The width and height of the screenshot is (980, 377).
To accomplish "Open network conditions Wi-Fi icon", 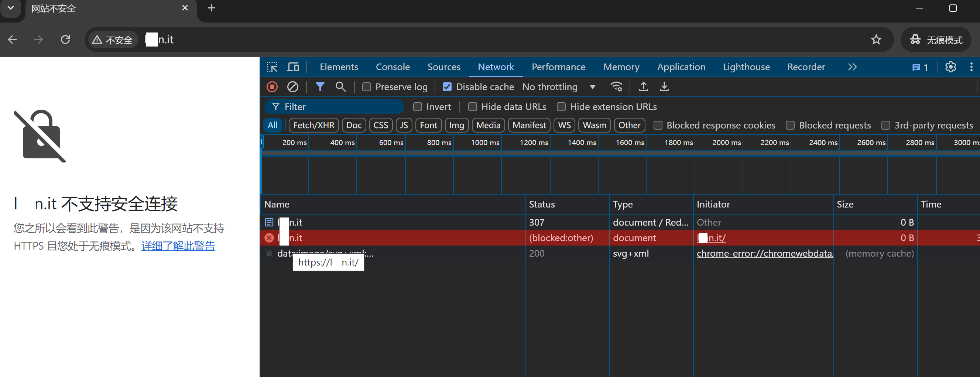I will pyautogui.click(x=616, y=87).
